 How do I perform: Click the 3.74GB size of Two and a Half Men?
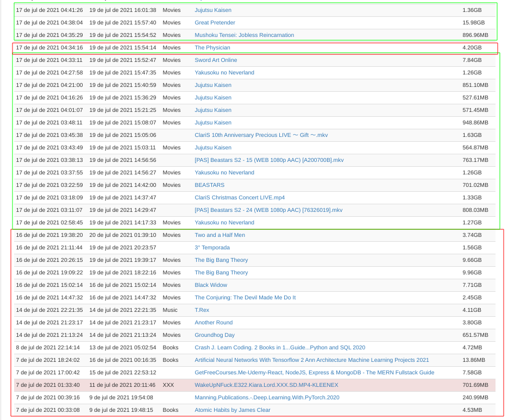click(x=472, y=235)
